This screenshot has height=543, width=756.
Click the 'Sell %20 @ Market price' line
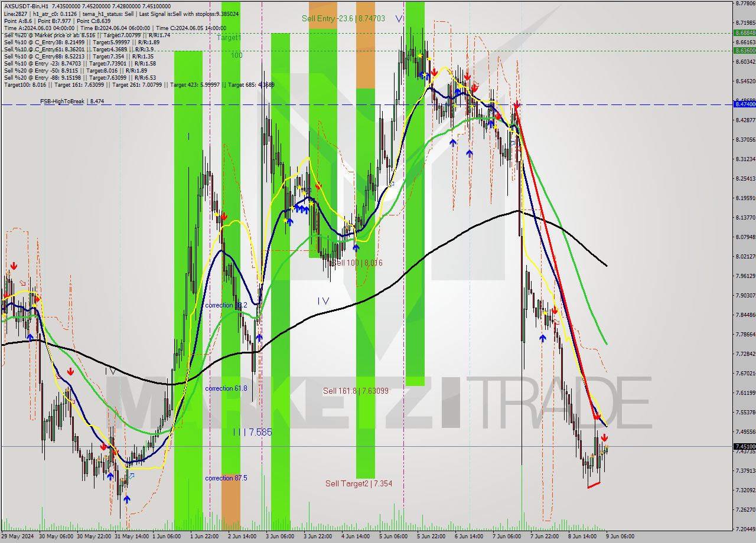click(87, 35)
